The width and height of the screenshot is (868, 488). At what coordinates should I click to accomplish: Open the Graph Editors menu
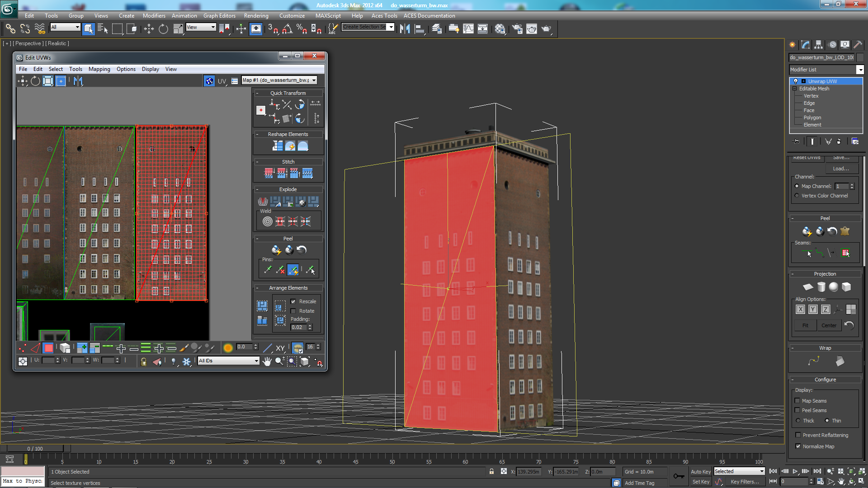(x=219, y=16)
